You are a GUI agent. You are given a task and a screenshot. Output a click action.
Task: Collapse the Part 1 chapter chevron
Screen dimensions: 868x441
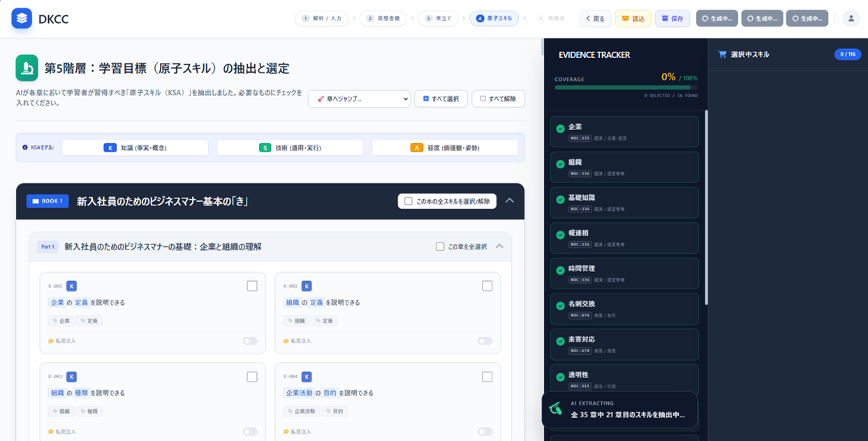(499, 246)
